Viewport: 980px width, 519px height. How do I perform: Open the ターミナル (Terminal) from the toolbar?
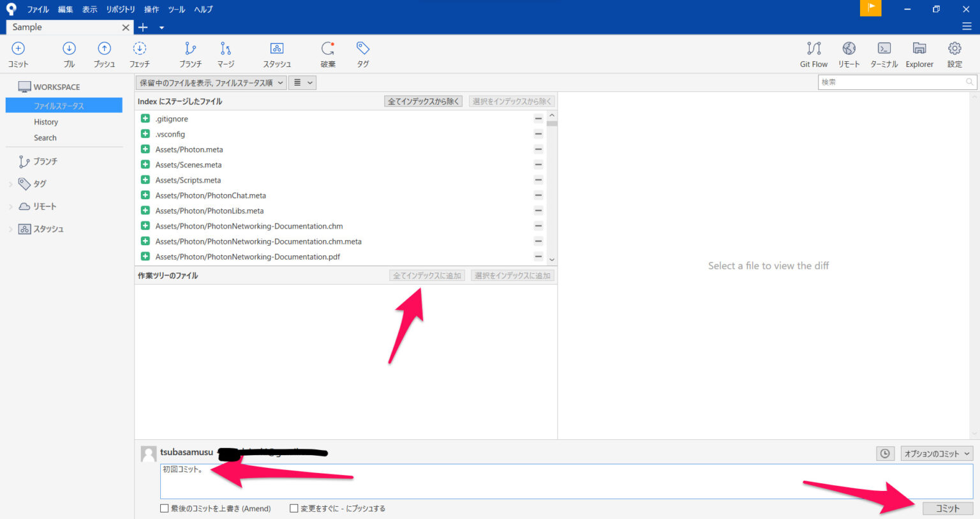[x=884, y=53]
